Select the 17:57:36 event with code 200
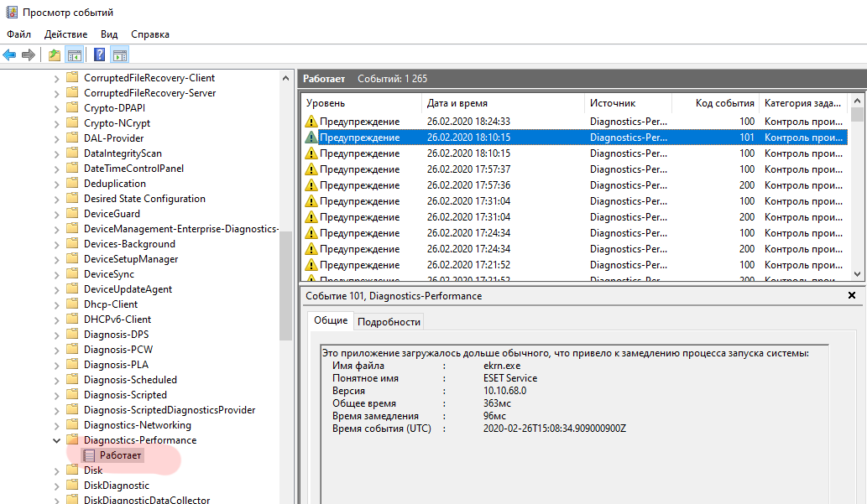 pos(574,185)
